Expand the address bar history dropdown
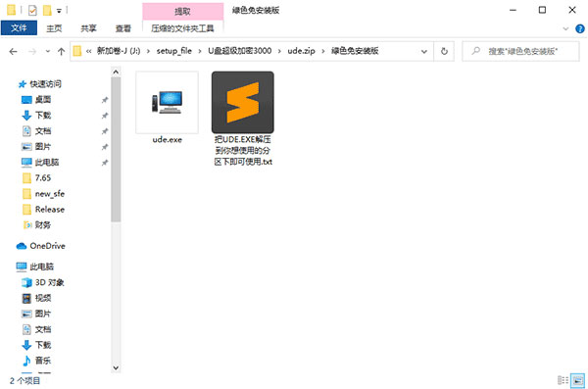The width and height of the screenshot is (588, 389). (x=424, y=51)
